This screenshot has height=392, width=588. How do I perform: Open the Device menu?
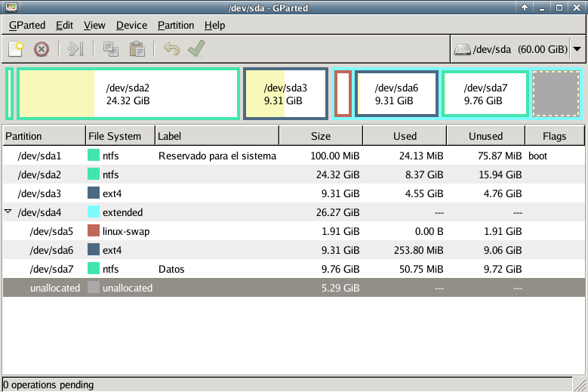pyautogui.click(x=131, y=25)
